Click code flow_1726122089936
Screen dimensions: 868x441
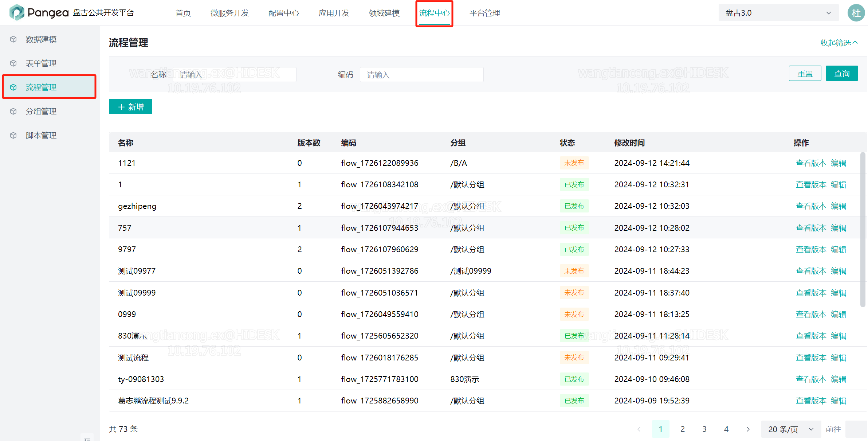click(380, 163)
